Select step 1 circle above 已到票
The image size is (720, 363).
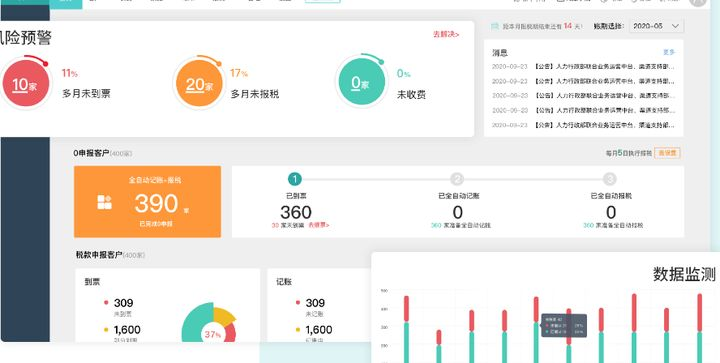(295, 179)
